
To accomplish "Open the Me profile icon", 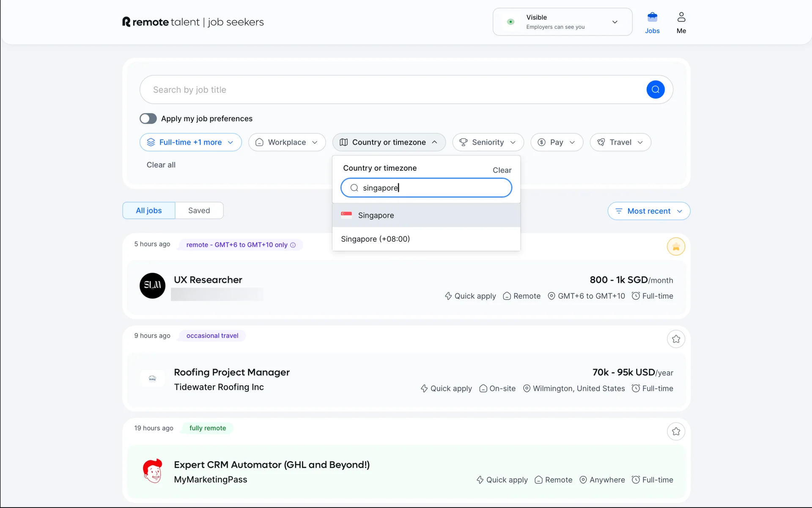I will pyautogui.click(x=681, y=17).
